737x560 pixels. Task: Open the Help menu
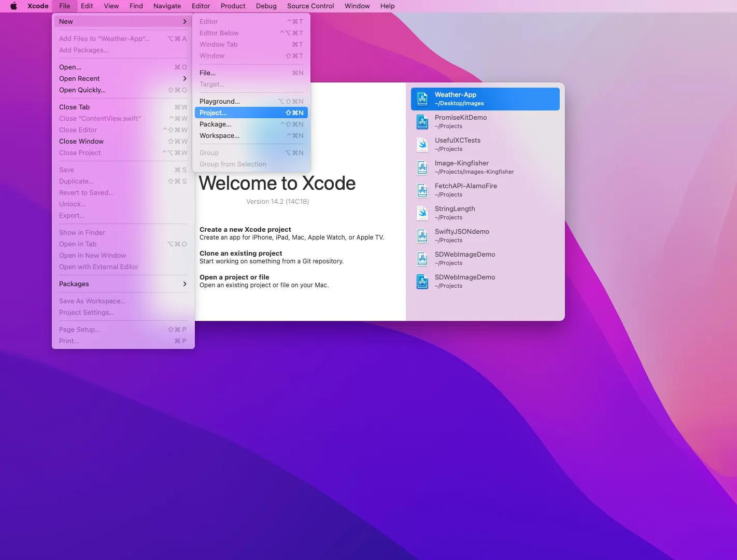point(388,6)
